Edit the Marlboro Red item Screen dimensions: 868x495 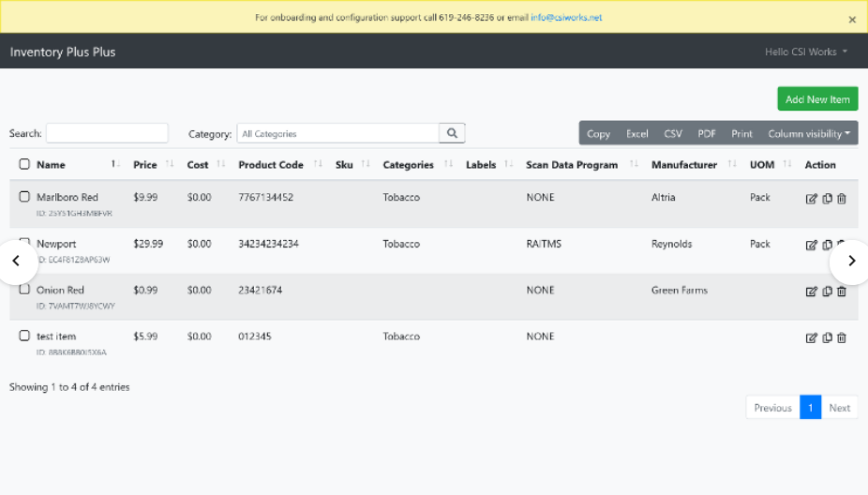(x=811, y=199)
